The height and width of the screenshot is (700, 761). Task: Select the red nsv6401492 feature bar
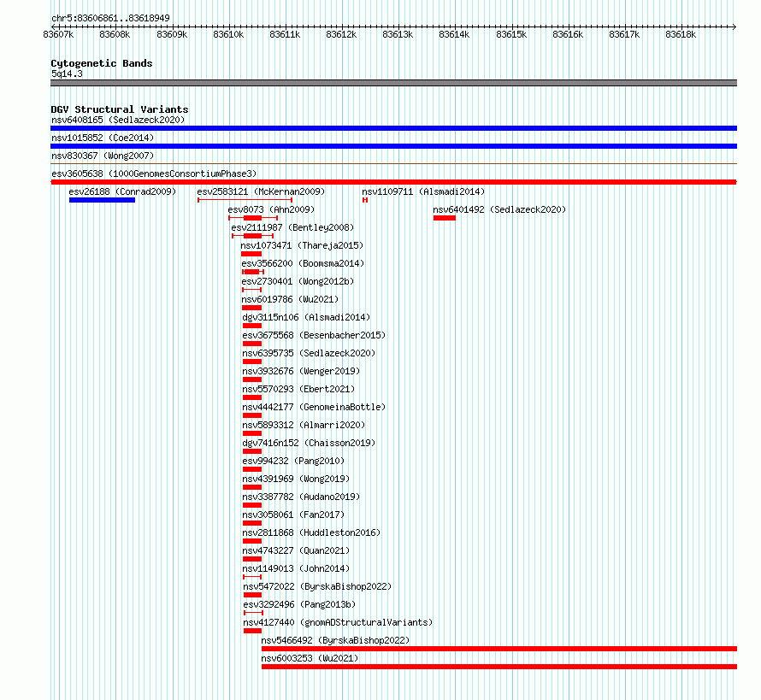click(445, 218)
